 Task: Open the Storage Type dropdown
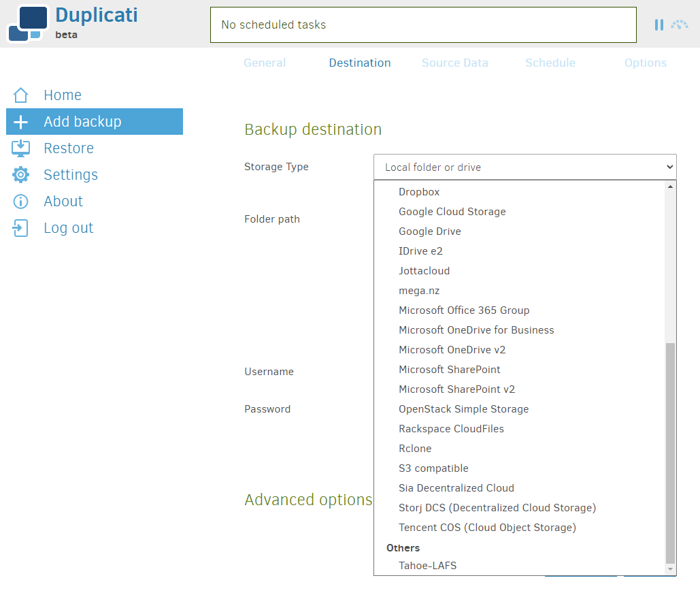point(525,167)
